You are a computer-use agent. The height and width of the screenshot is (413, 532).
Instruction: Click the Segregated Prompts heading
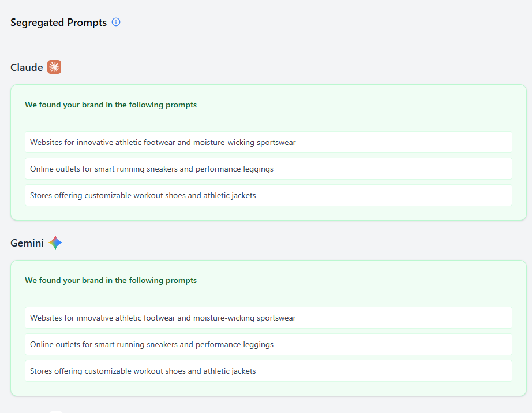[x=58, y=23]
